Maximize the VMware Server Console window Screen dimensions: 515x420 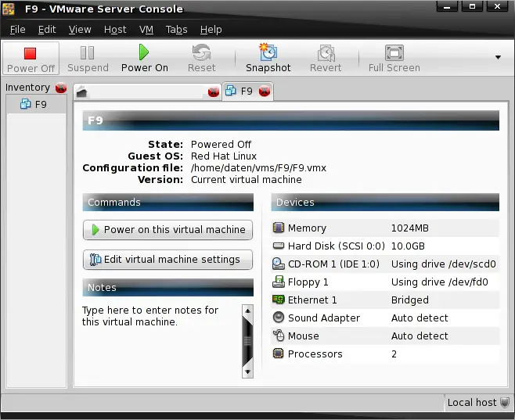[x=472, y=6]
